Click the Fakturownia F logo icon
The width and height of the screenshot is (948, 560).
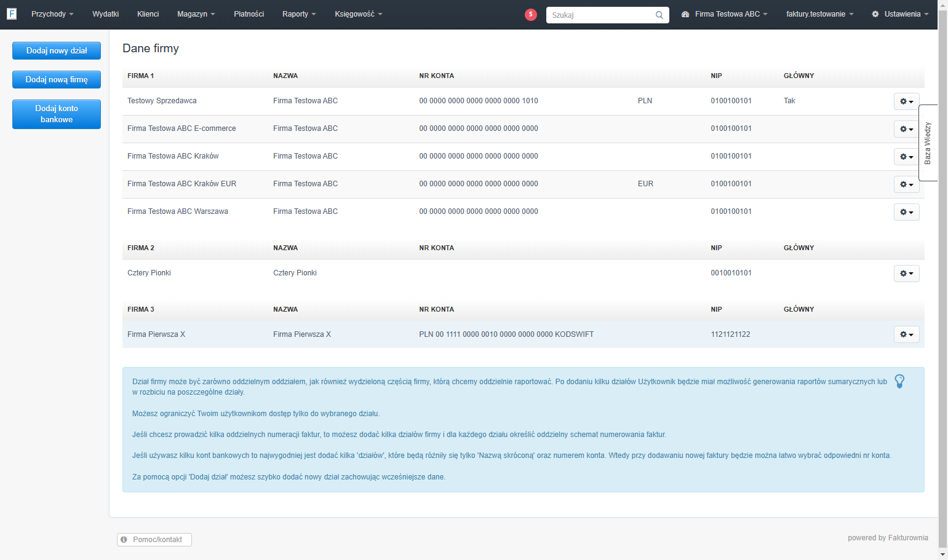(x=12, y=14)
